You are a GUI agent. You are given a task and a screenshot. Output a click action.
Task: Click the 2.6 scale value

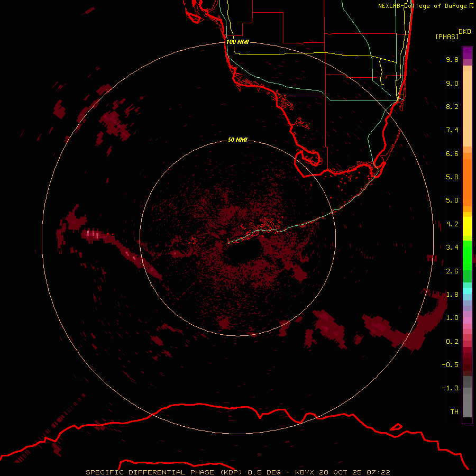click(452, 271)
